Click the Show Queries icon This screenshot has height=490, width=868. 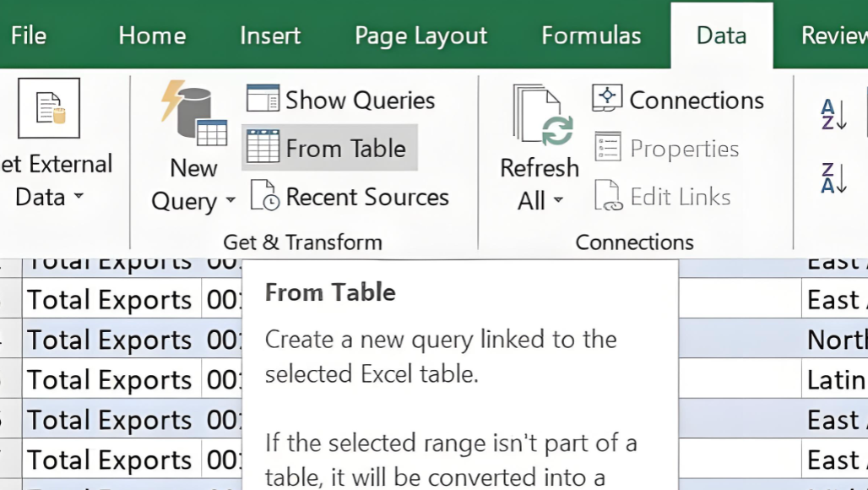(x=263, y=99)
